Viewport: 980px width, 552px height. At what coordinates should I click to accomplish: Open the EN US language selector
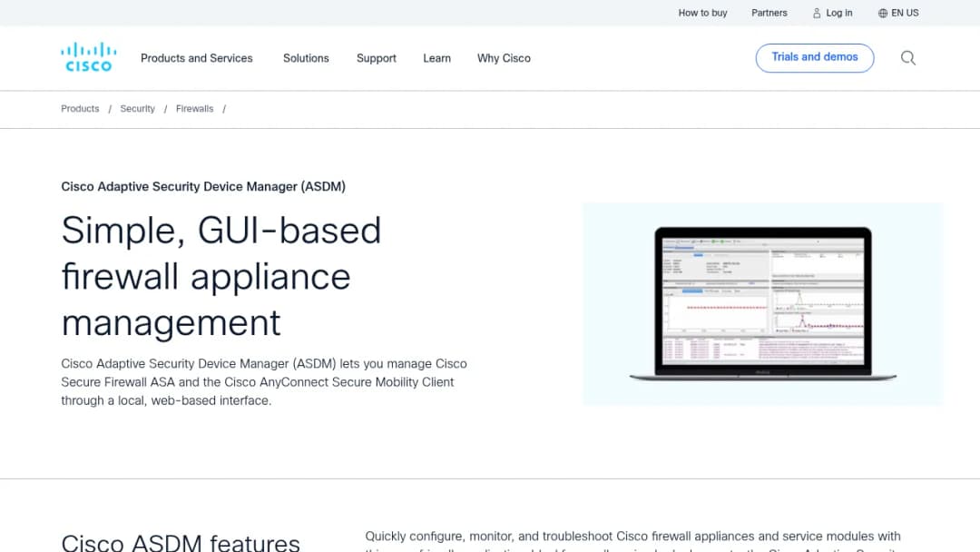pos(898,13)
